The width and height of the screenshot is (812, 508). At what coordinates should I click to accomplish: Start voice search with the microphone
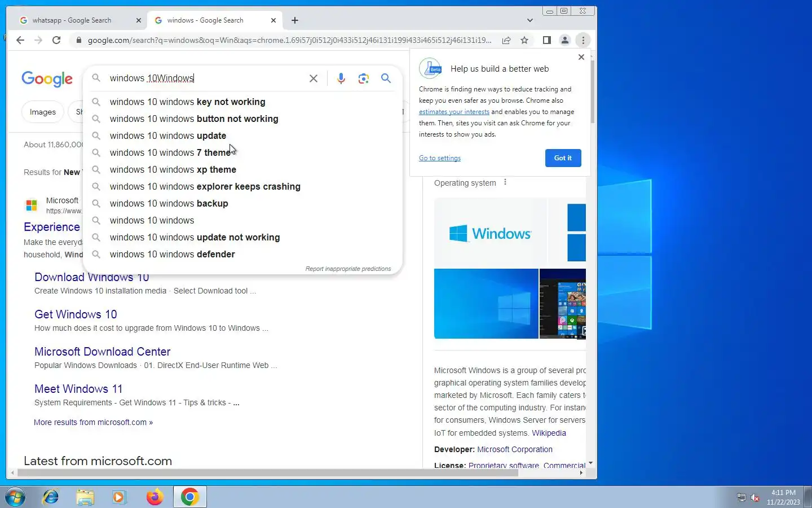341,78
